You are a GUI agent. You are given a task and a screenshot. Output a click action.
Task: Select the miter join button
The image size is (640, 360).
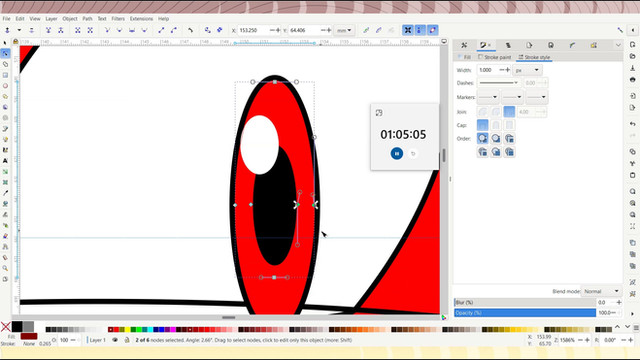[509, 111]
